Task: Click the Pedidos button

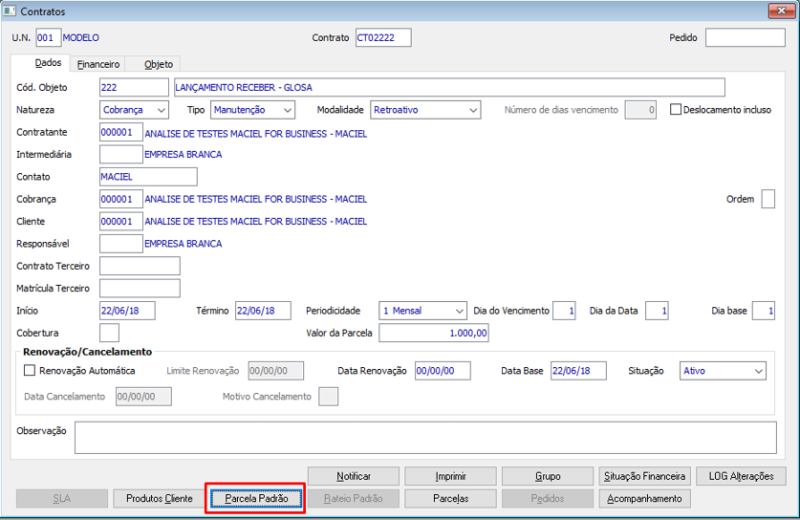Action: (x=548, y=499)
